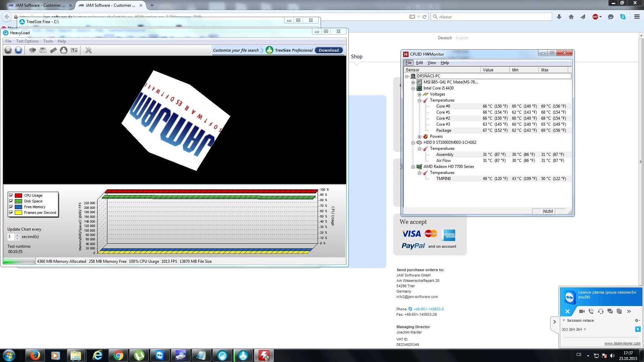Image resolution: width=644 pixels, height=362 pixels.
Task: Increase the chart update seconds spinner
Action: pyautogui.click(x=17, y=235)
